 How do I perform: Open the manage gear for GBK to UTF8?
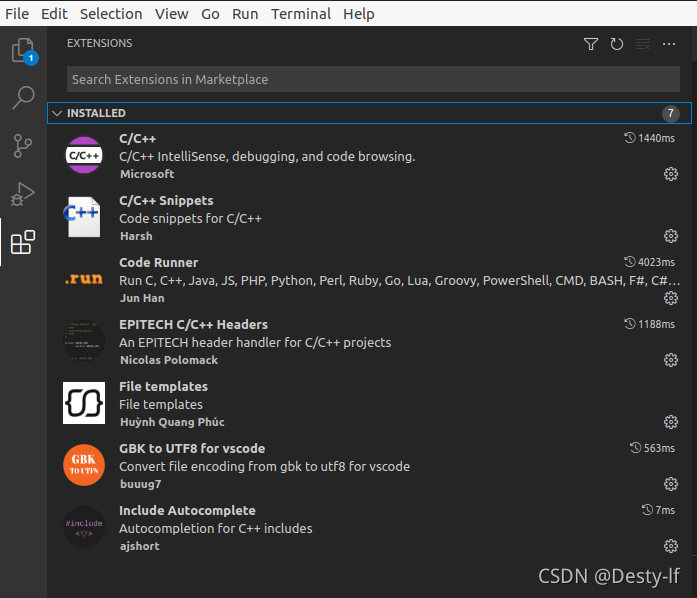tap(671, 484)
